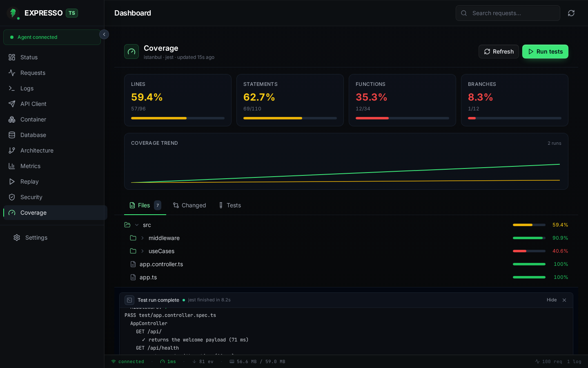
Task: Expand the middleware folder chevron
Action: (x=143, y=238)
